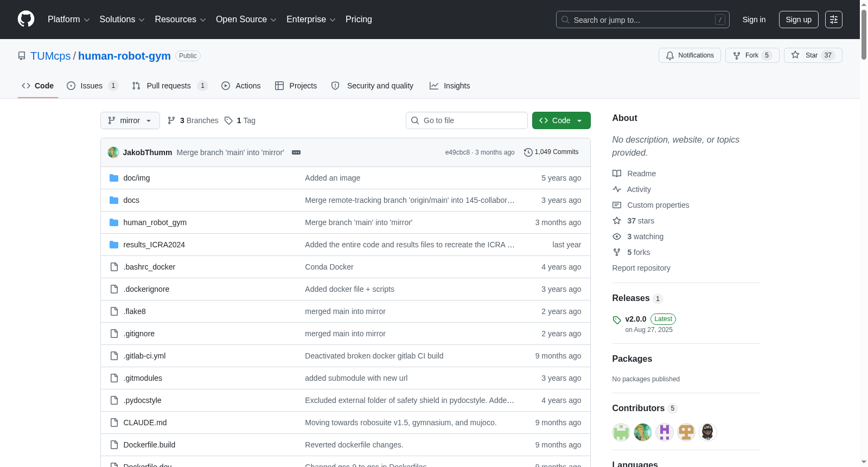Screen dimensions: 868x467
Task: Switch to the Insights tab
Action: 450,86
